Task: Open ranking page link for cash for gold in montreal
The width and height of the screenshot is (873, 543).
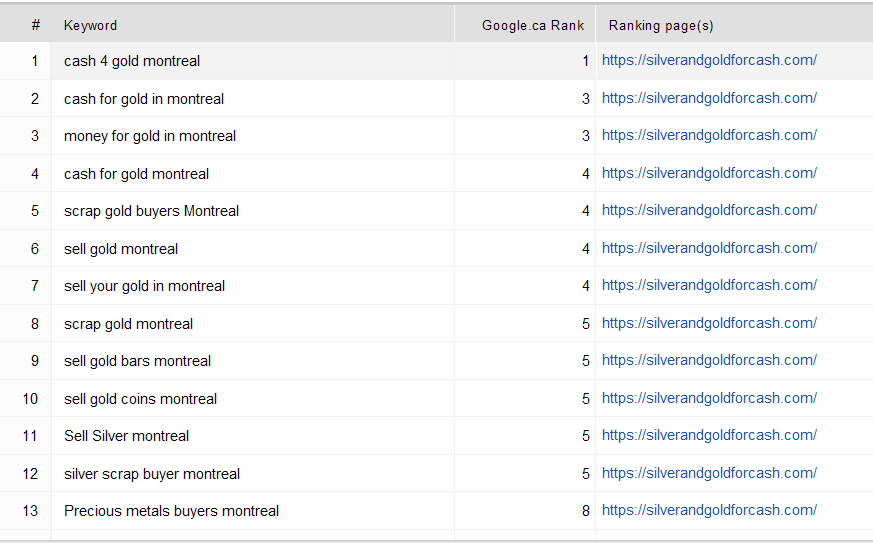Action: 709,98
